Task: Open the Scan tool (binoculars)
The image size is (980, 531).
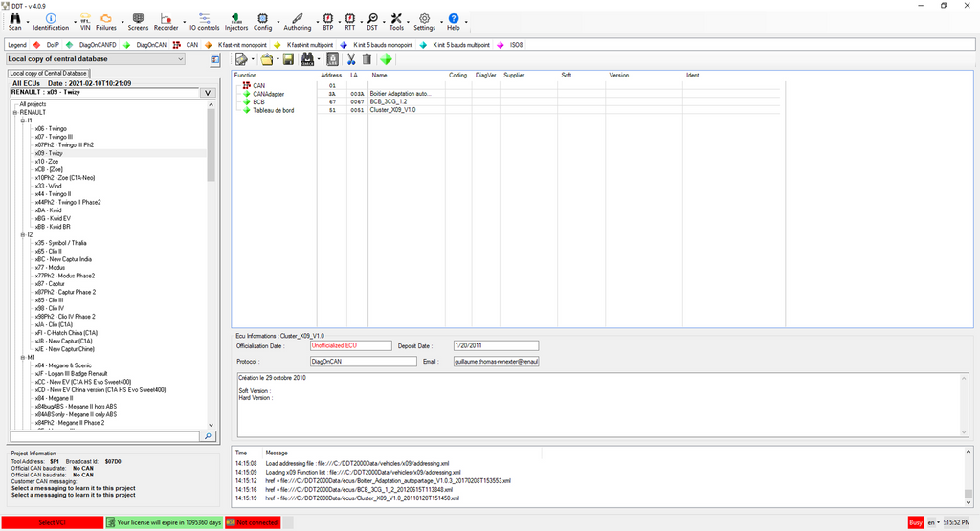Action: pyautogui.click(x=15, y=22)
